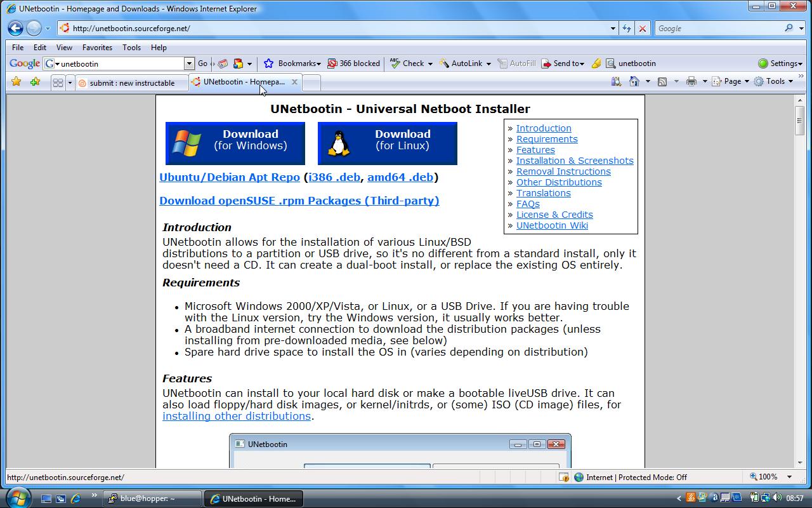The image size is (812, 508).
Task: Switch to the blue@hopper taskbar window
Action: coord(152,498)
